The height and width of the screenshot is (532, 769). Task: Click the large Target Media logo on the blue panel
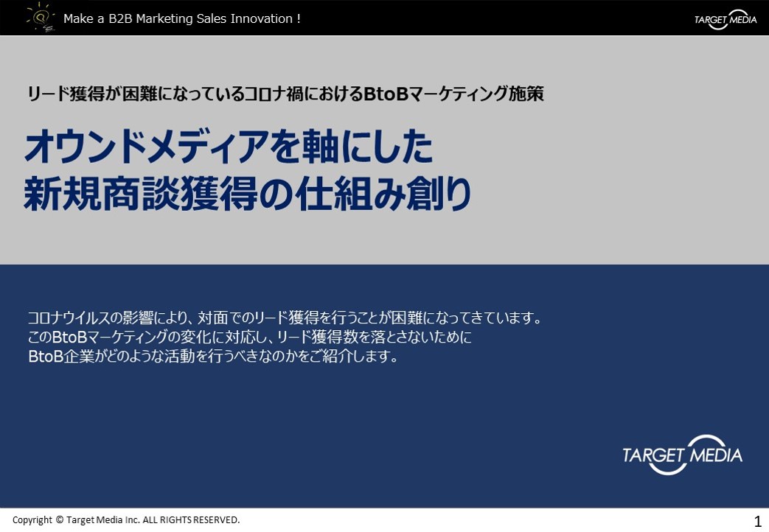(x=682, y=455)
